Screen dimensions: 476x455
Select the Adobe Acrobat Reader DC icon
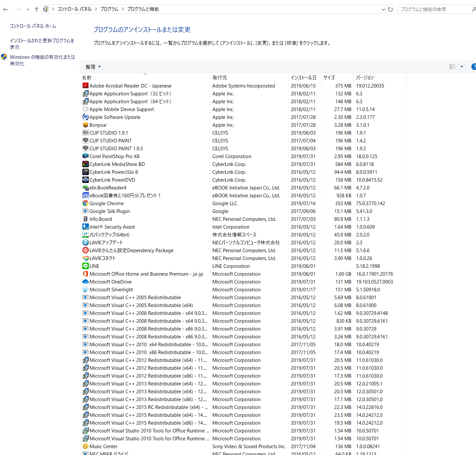[x=85, y=86]
